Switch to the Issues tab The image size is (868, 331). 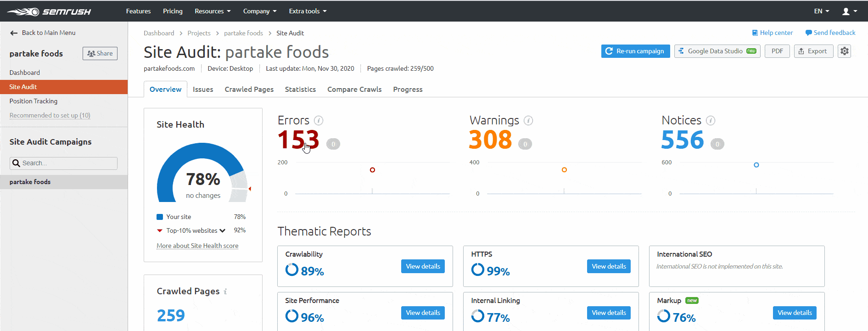point(203,89)
